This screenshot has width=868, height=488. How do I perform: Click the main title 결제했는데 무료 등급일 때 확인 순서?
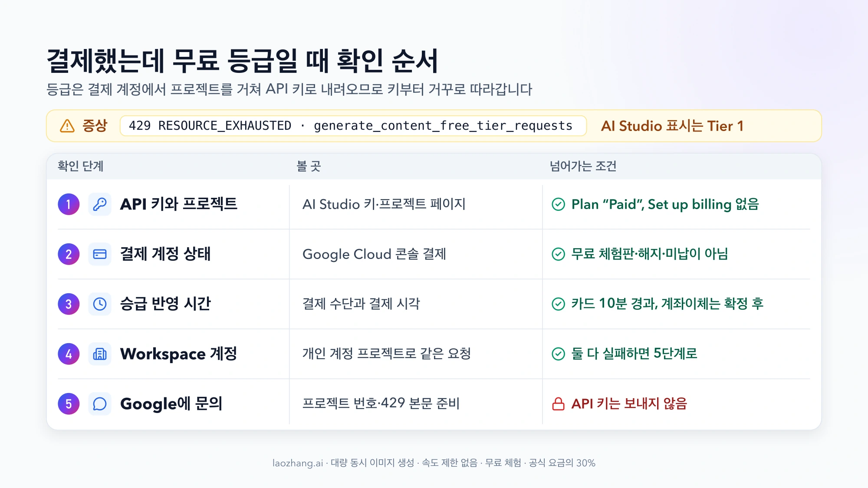[242, 61]
